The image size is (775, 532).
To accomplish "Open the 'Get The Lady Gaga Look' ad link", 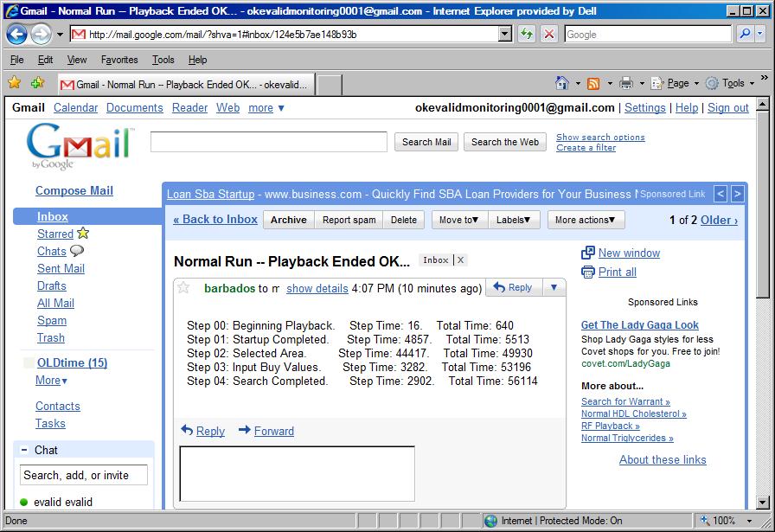I will [x=639, y=325].
